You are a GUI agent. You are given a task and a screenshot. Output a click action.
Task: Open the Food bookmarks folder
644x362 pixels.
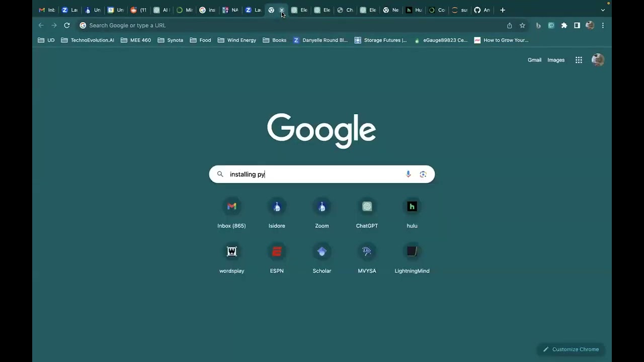coord(200,40)
